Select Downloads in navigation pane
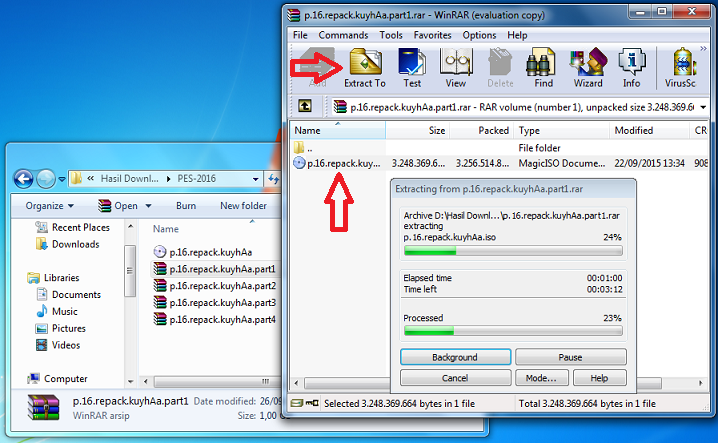The width and height of the screenshot is (718, 443). [68, 244]
